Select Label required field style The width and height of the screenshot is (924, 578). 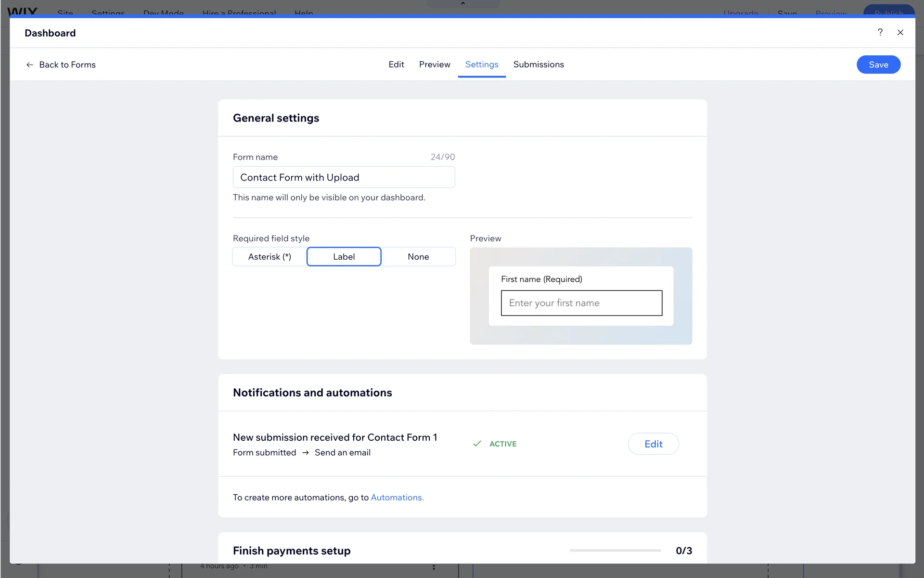pos(344,257)
